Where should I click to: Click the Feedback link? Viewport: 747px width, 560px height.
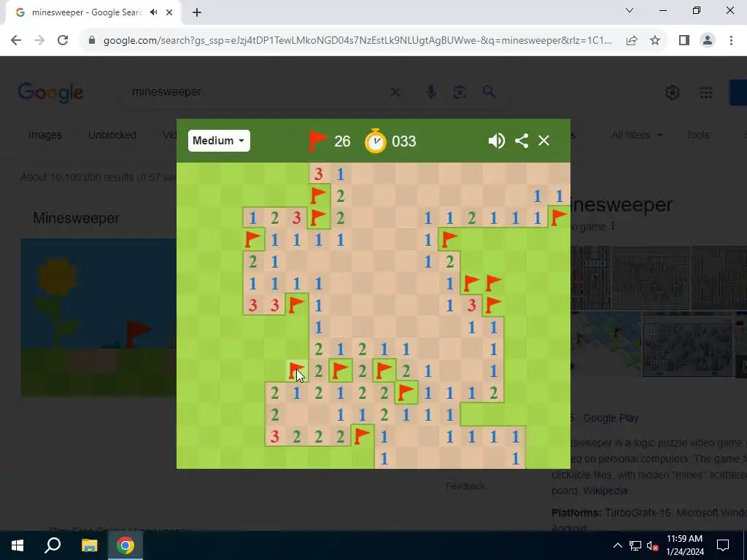[x=465, y=486]
